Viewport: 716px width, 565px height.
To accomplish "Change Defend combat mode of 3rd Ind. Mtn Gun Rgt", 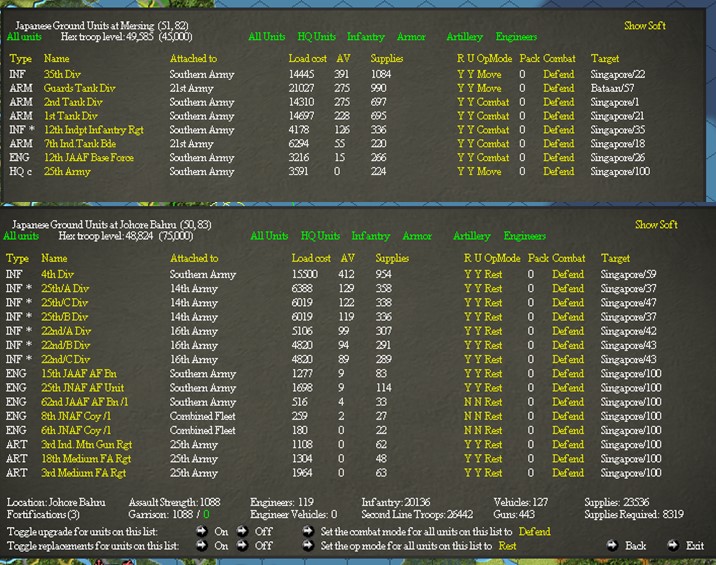I will point(568,444).
